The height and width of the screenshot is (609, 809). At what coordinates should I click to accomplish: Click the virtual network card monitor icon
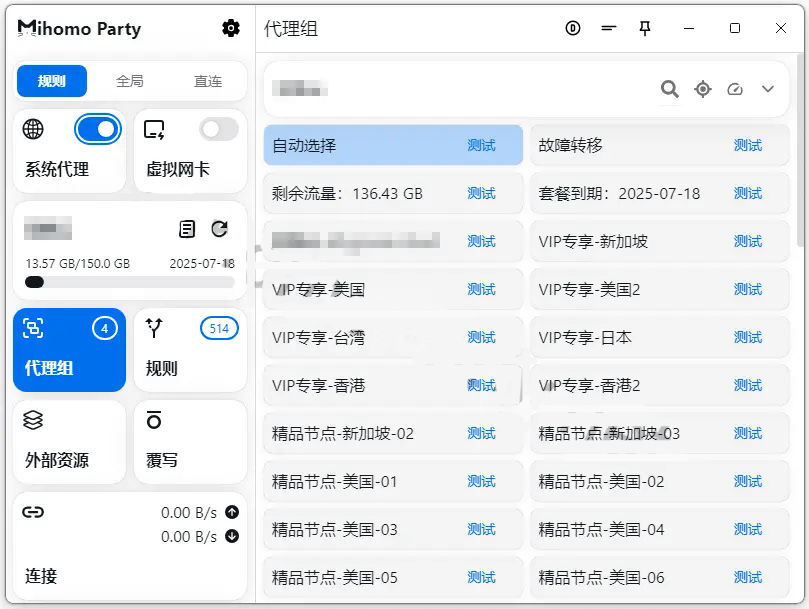154,130
